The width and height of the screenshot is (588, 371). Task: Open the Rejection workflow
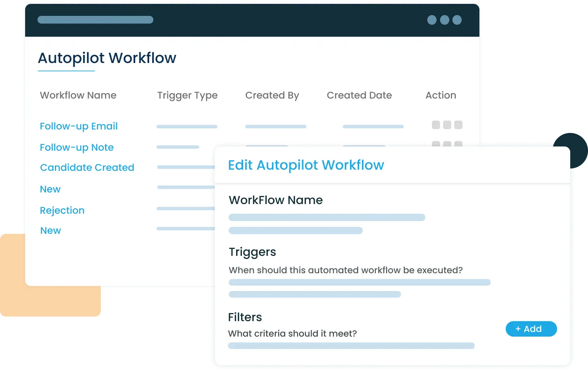coord(62,211)
